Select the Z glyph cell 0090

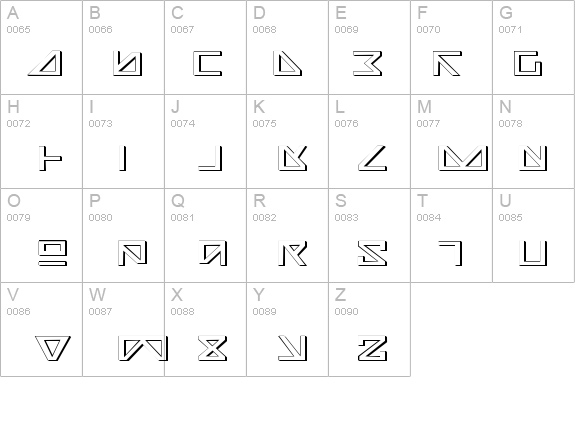tap(370, 329)
